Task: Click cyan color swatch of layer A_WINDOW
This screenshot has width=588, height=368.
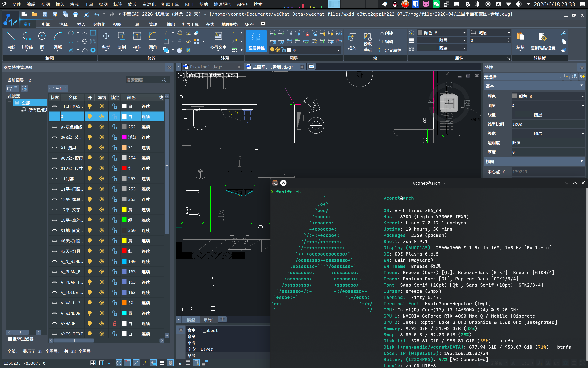Action: pos(124,313)
